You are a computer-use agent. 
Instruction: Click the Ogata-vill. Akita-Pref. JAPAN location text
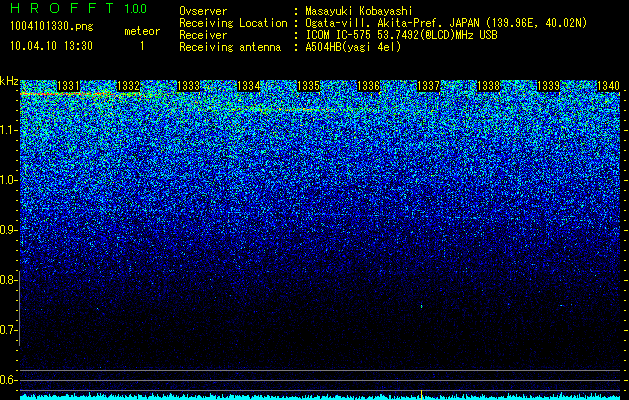pyautogui.click(x=446, y=23)
